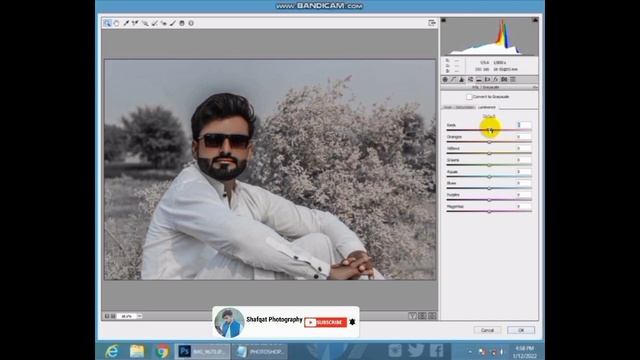The height and width of the screenshot is (360, 640).
Task: Switch to the Luminance tab
Action: coord(487,107)
